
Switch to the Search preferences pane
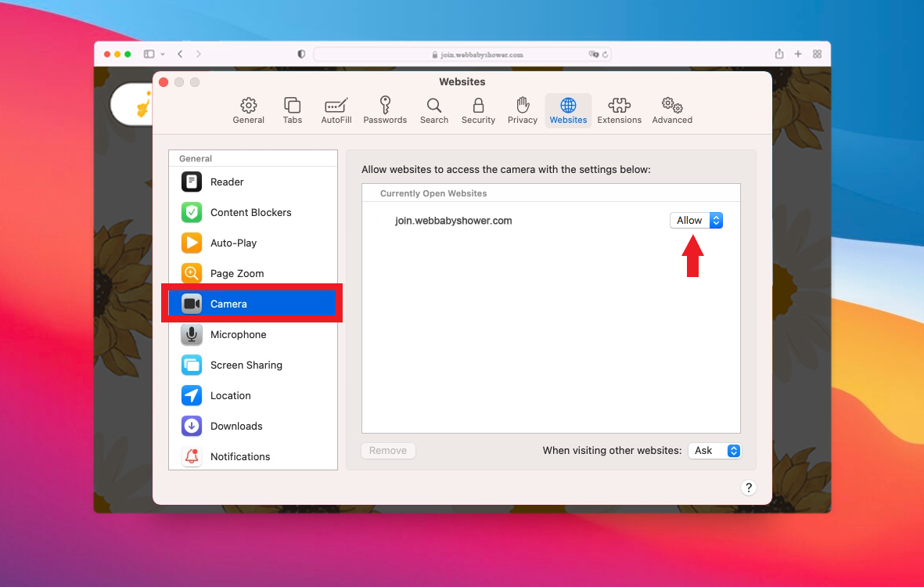(433, 111)
